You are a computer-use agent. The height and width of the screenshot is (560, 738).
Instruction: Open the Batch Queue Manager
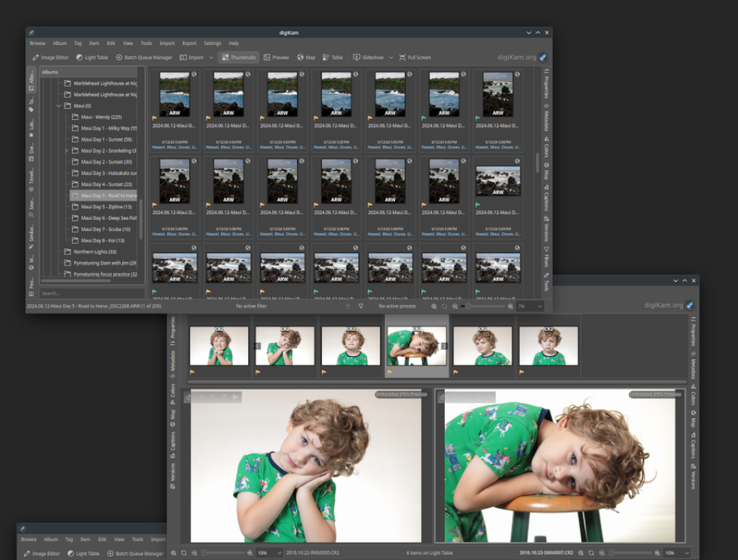pos(145,57)
